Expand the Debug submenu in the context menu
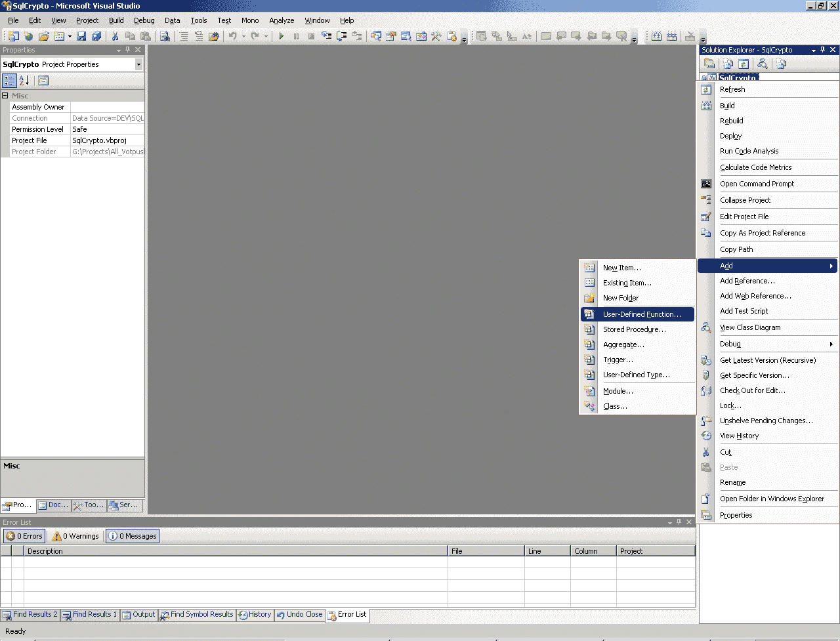The width and height of the screenshot is (840, 641). [768, 344]
